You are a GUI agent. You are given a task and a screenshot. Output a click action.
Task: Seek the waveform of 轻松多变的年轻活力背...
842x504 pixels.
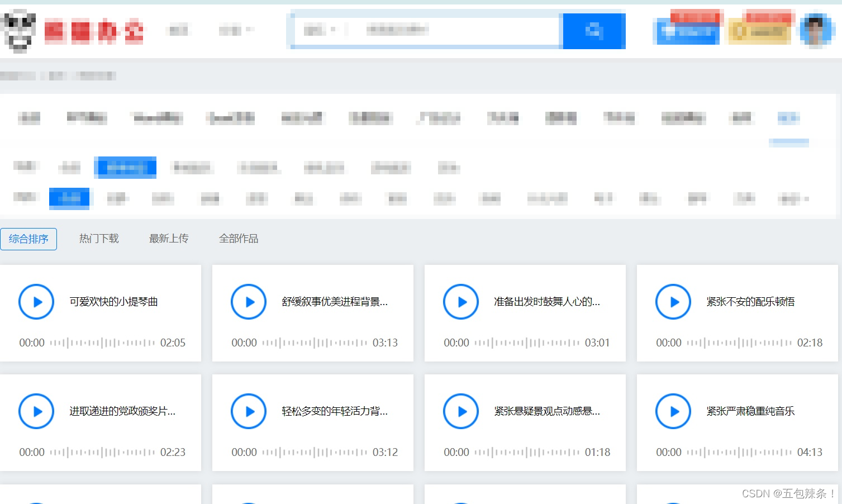click(x=315, y=452)
